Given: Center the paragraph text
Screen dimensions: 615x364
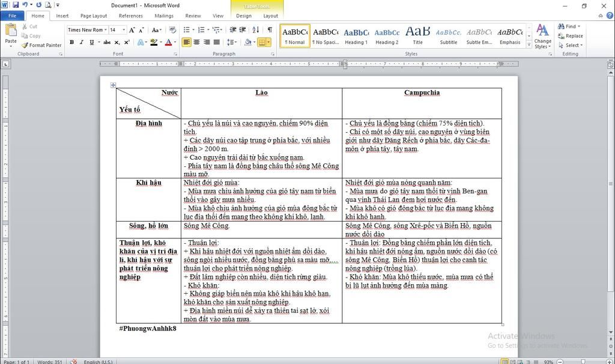Looking at the screenshot, I should click(196, 42).
